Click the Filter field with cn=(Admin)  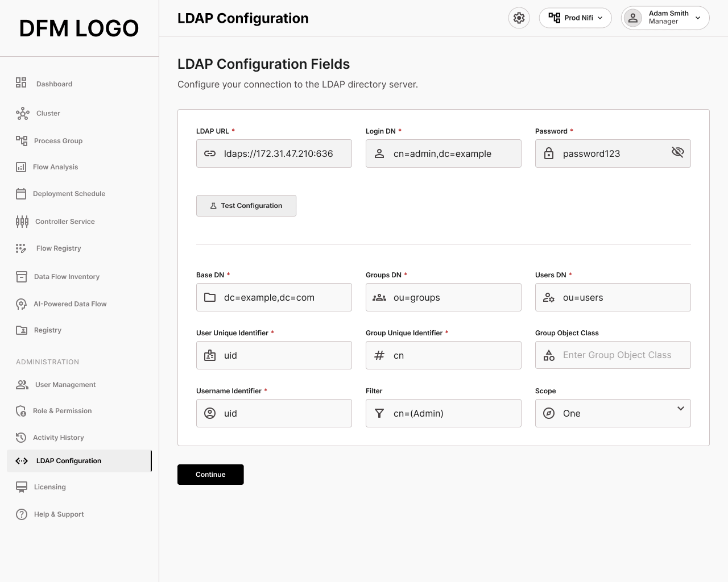[444, 413]
